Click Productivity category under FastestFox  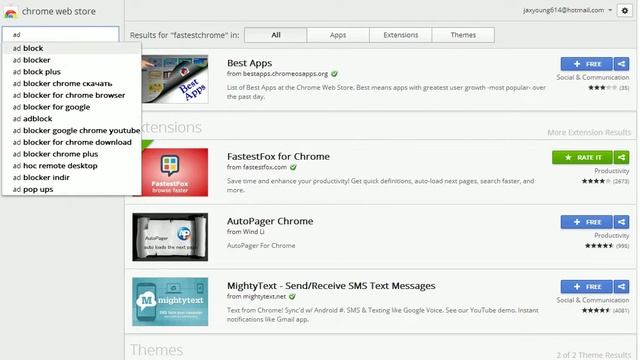pyautogui.click(x=611, y=171)
